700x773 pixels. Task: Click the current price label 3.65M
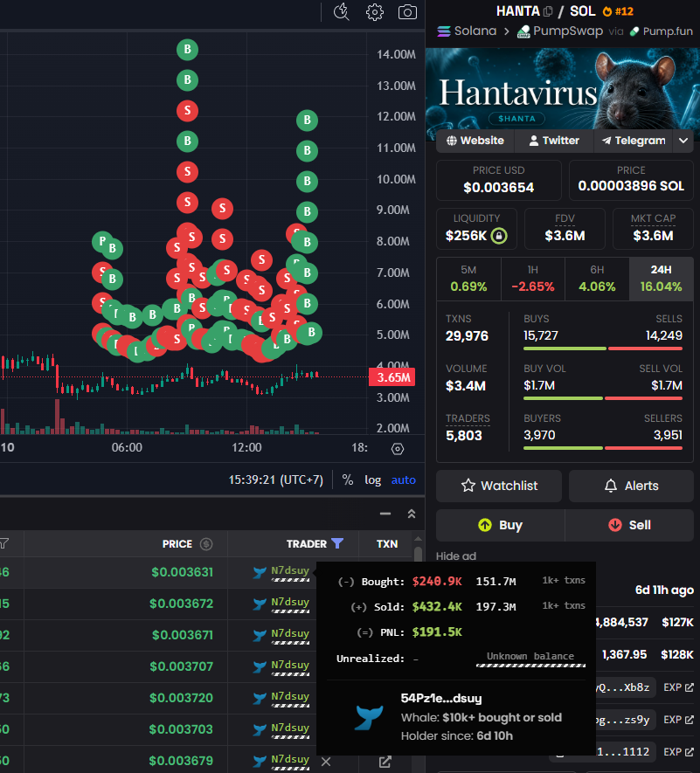pos(392,377)
